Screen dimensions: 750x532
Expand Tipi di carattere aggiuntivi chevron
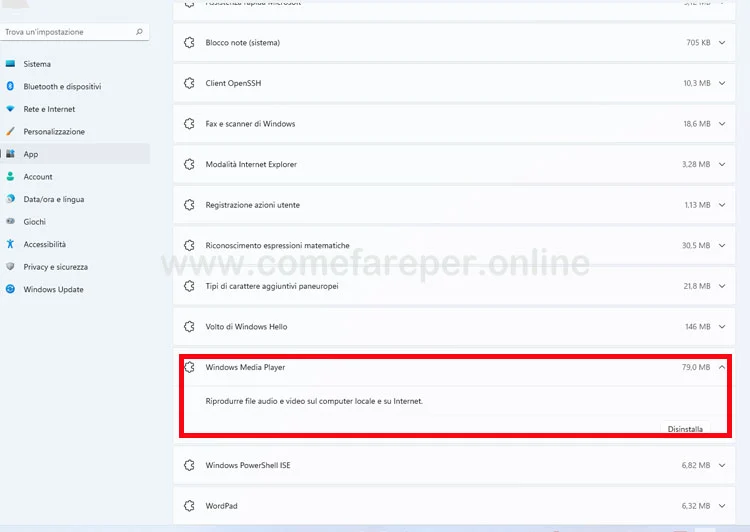point(722,286)
